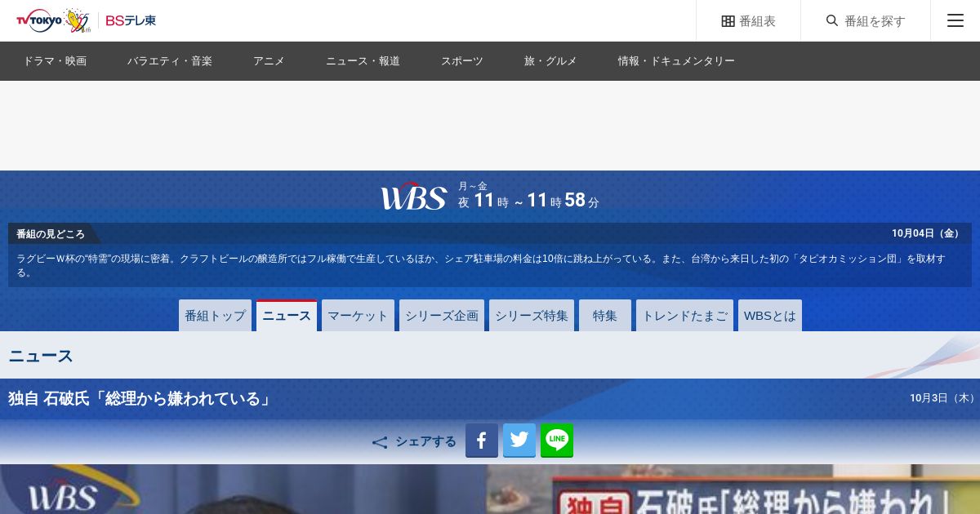Open ドラマ・映画 category
This screenshot has height=514, width=980.
point(55,61)
